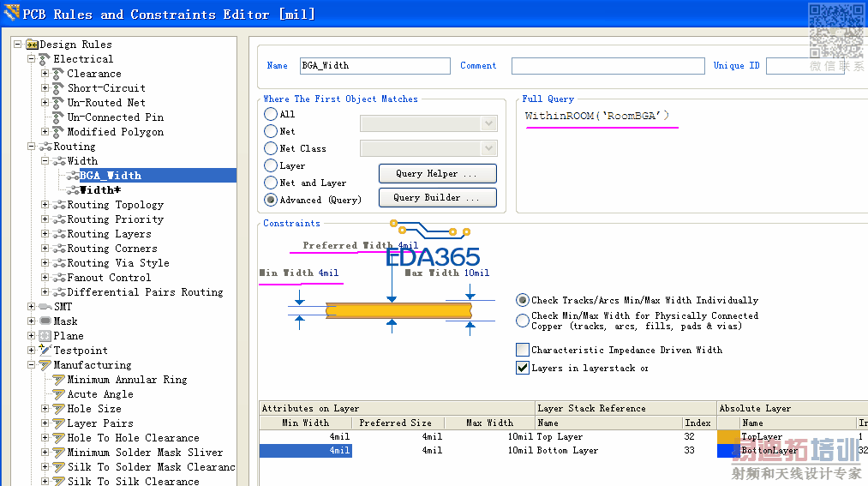Click the Routing Corners icon
Viewport: 868px width, 486px height.
pyautogui.click(x=58, y=249)
